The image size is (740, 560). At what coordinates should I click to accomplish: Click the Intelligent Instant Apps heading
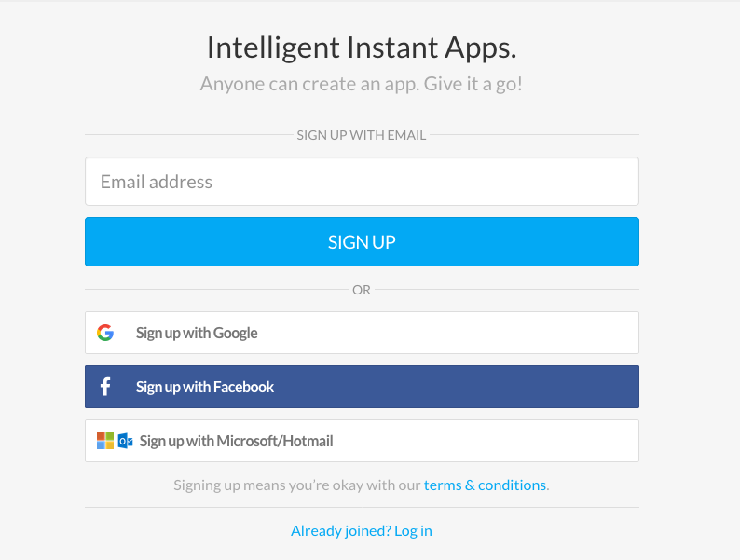point(362,48)
